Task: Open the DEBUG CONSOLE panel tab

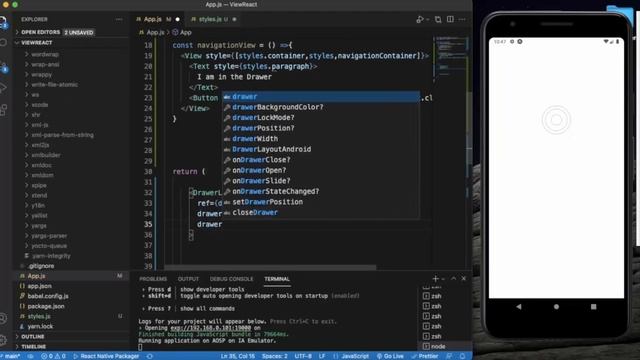Action: [x=231, y=279]
